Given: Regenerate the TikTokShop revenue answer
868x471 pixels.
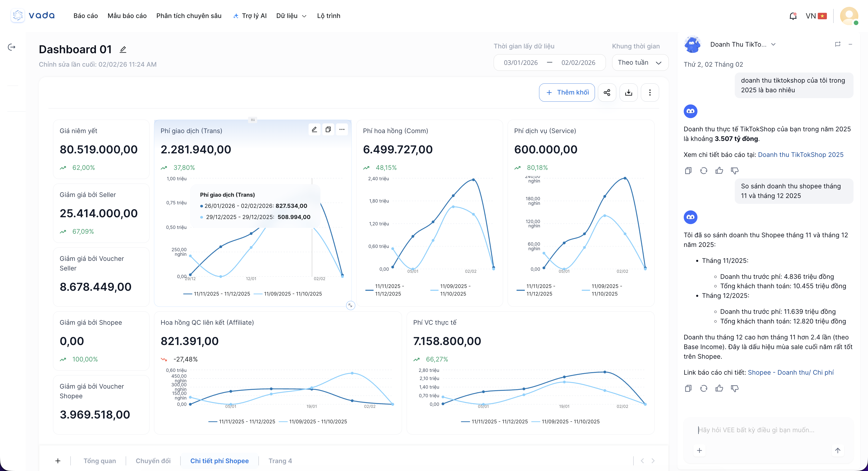Looking at the screenshot, I should coord(704,171).
